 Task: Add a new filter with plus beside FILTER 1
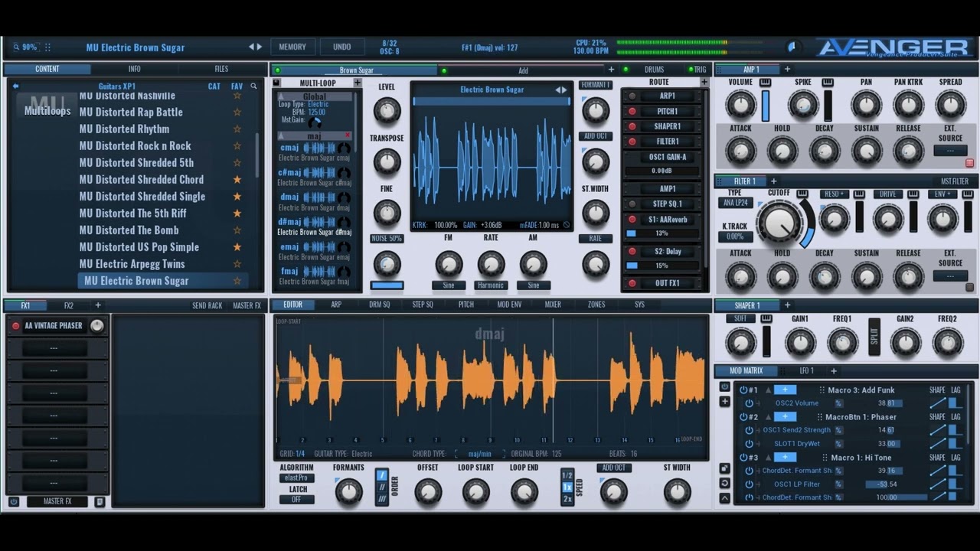click(773, 181)
